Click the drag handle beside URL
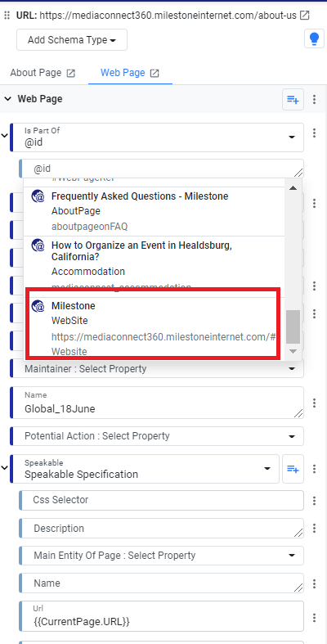Screen dimensions: 327x644 pyautogui.click(x=7, y=16)
